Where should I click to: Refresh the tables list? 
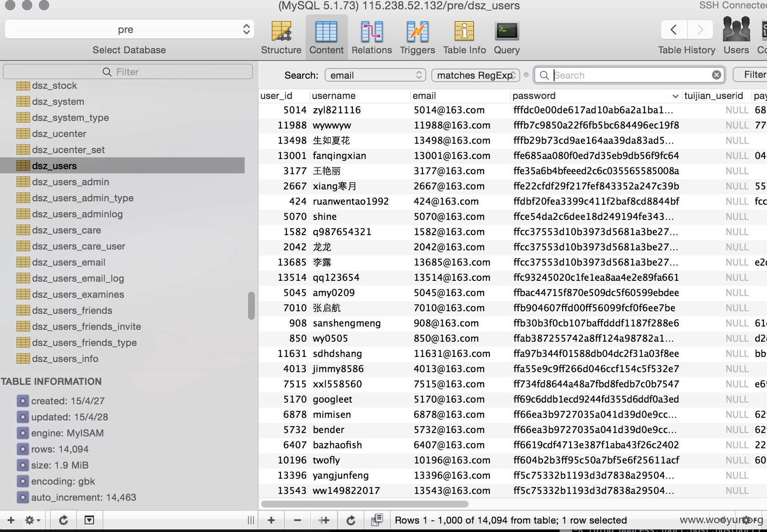(63, 520)
